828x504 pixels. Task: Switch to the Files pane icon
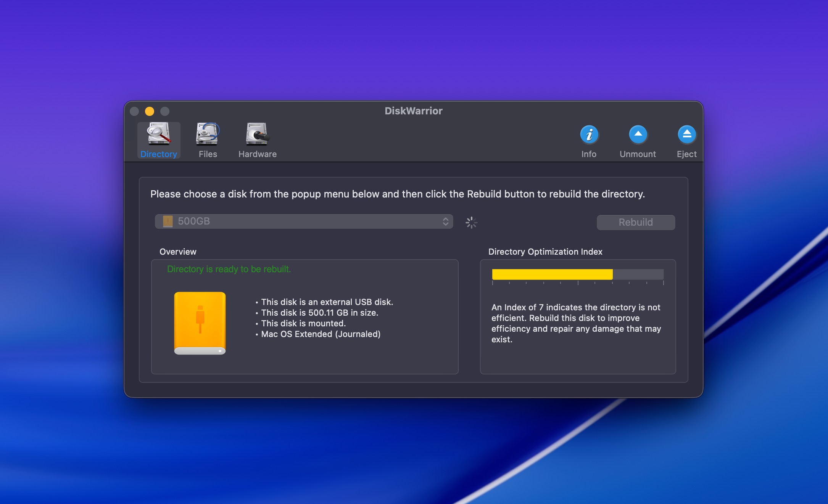[208, 134]
